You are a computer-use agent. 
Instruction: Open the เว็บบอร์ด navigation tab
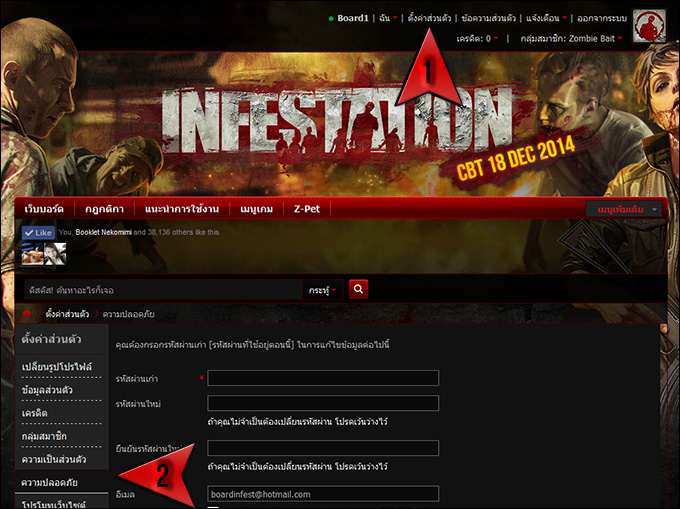(44, 209)
